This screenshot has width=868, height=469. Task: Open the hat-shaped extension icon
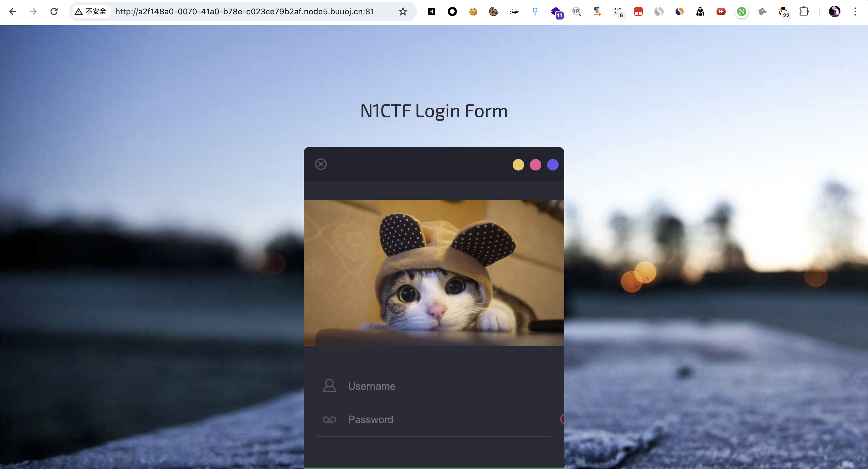pyautogui.click(x=514, y=11)
